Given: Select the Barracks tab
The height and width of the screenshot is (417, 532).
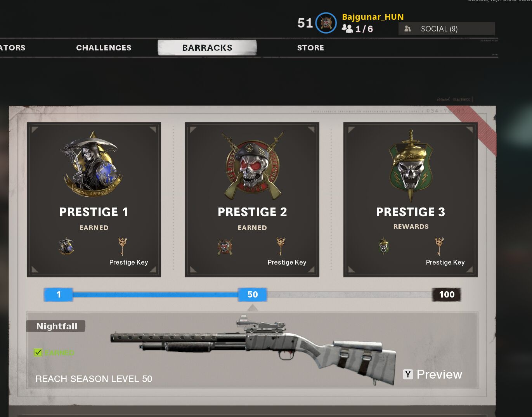Looking at the screenshot, I should 207,48.
